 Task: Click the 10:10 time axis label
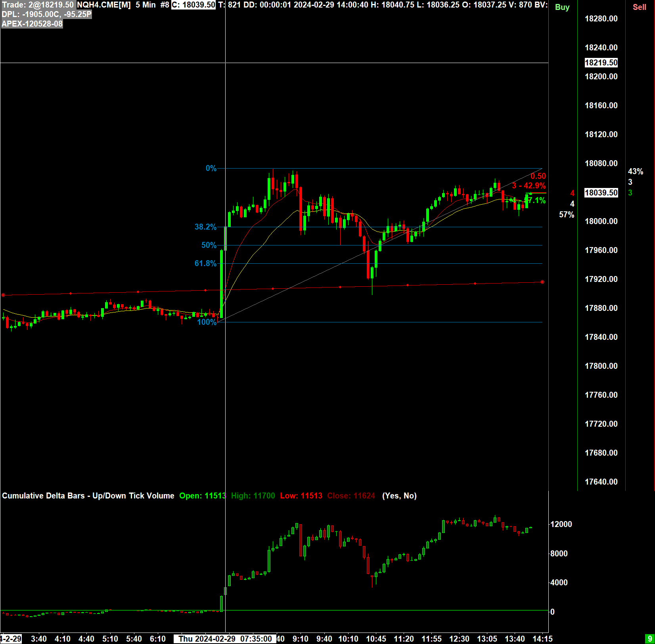[348, 639]
